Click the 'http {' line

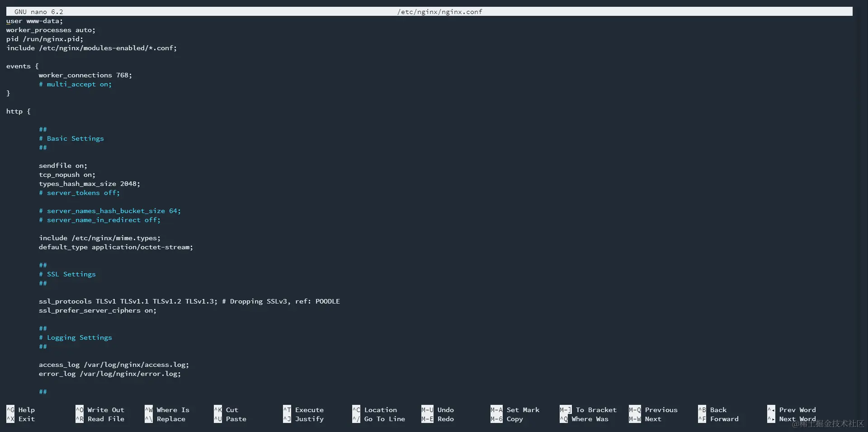tap(19, 111)
